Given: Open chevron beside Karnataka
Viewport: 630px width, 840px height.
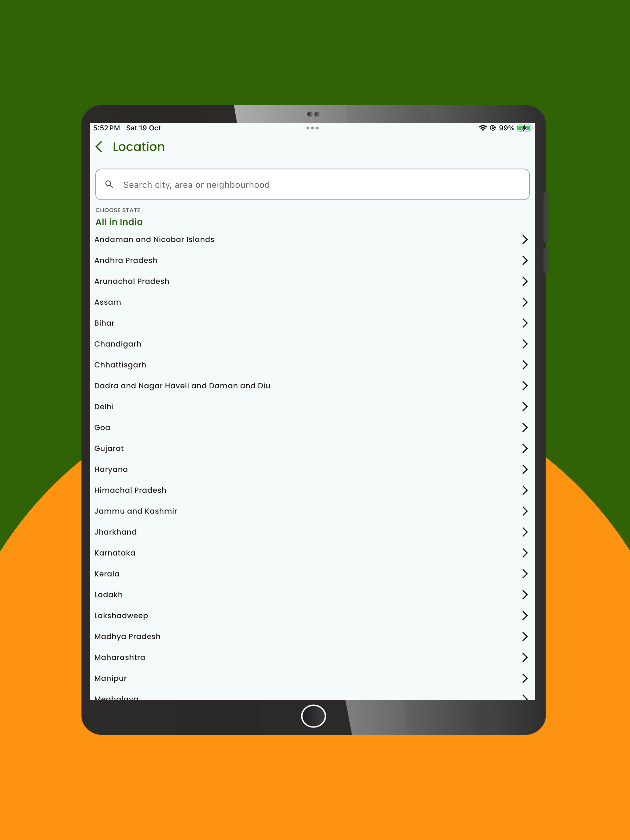Looking at the screenshot, I should click(525, 553).
